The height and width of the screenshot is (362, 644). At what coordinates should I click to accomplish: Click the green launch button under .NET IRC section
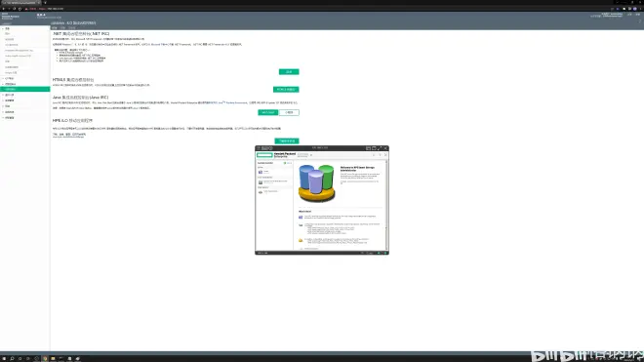(x=289, y=72)
